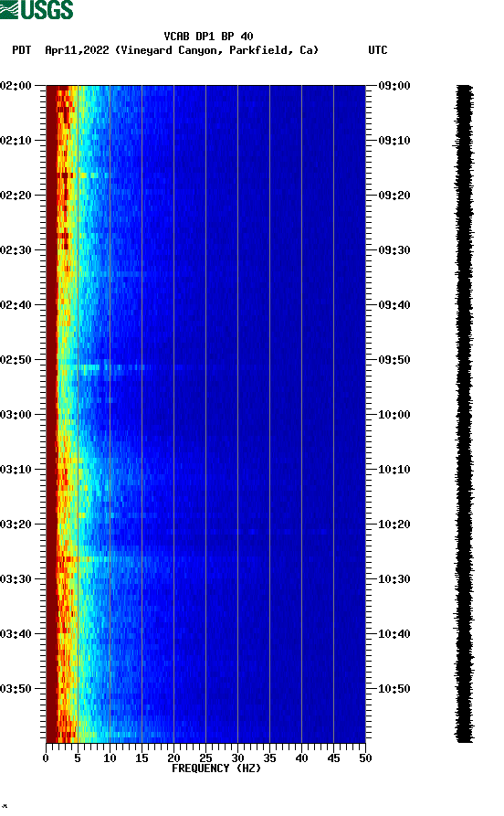504x816 pixels.
Task: Click the 09:40 UTC time label
Action: tap(394, 305)
